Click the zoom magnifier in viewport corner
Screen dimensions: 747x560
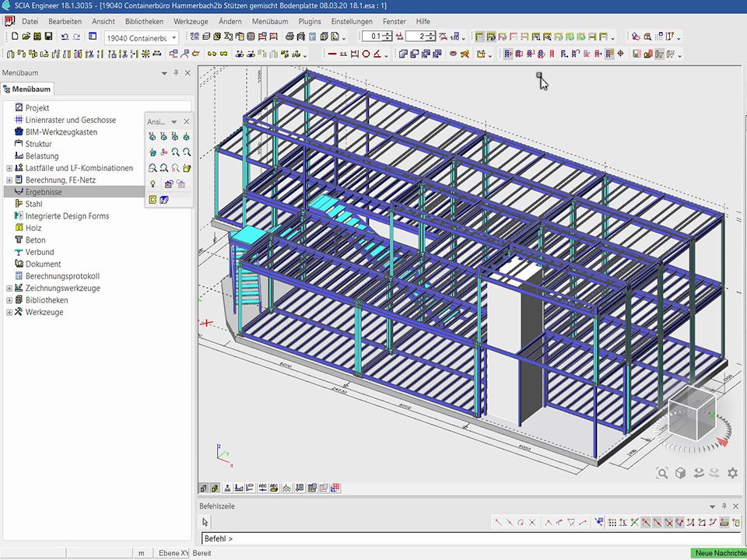coord(662,473)
